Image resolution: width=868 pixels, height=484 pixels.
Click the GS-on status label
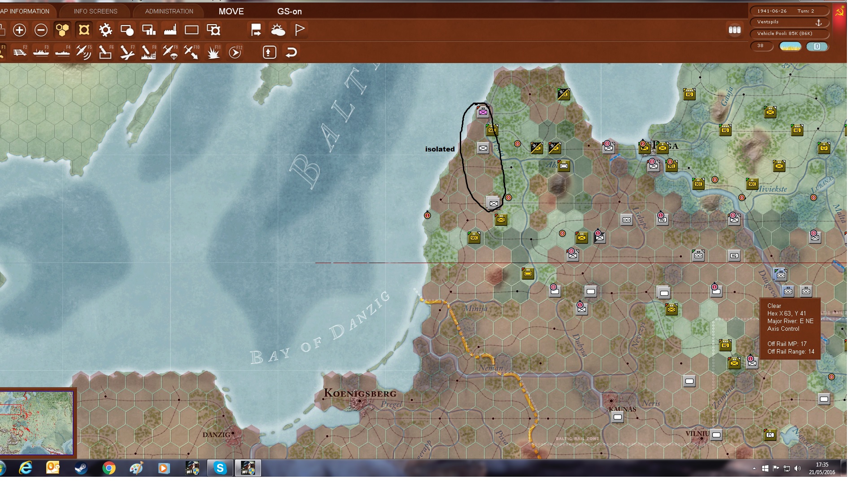pos(289,11)
